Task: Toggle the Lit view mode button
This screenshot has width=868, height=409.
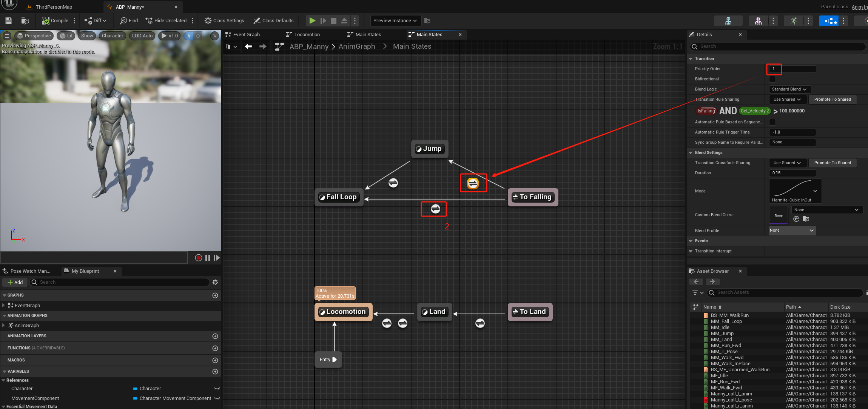Action: coord(66,36)
